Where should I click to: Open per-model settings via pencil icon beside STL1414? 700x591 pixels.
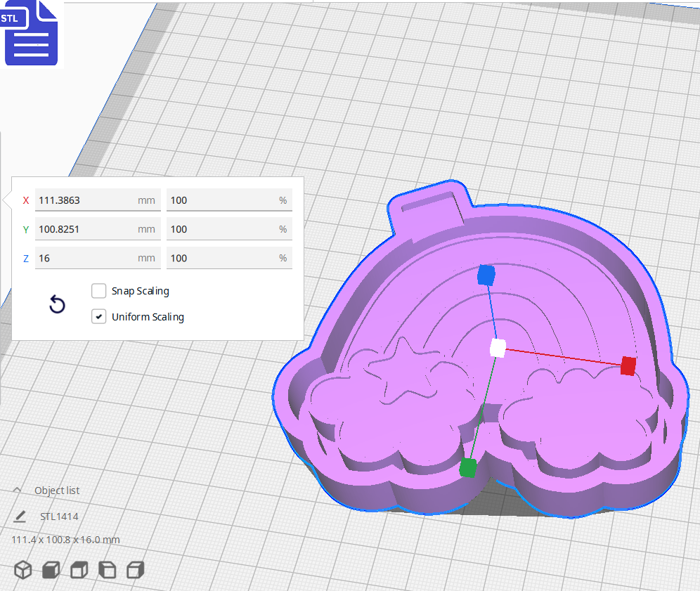(19, 516)
